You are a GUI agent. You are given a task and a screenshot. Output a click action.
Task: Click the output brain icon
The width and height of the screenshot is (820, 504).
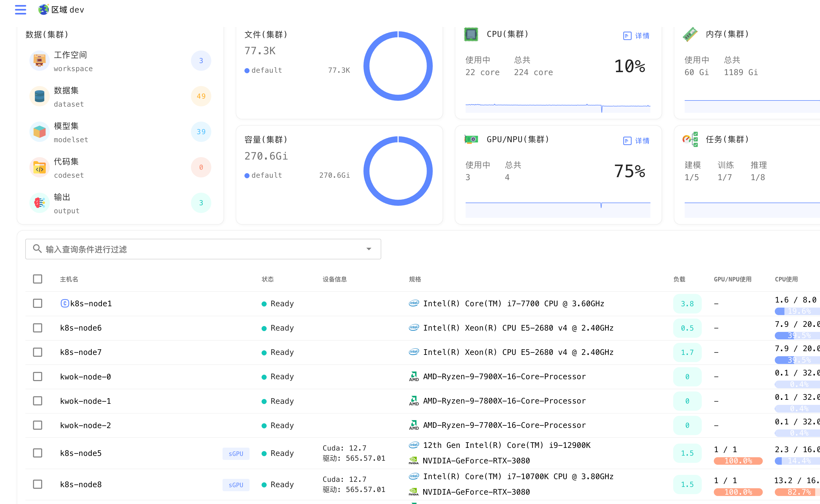(x=39, y=203)
